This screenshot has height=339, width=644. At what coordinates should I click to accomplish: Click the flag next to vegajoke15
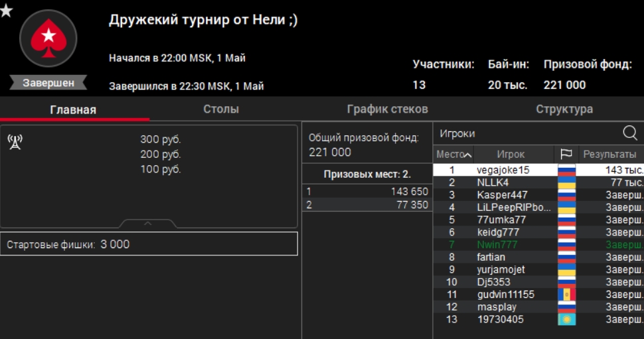tap(567, 170)
